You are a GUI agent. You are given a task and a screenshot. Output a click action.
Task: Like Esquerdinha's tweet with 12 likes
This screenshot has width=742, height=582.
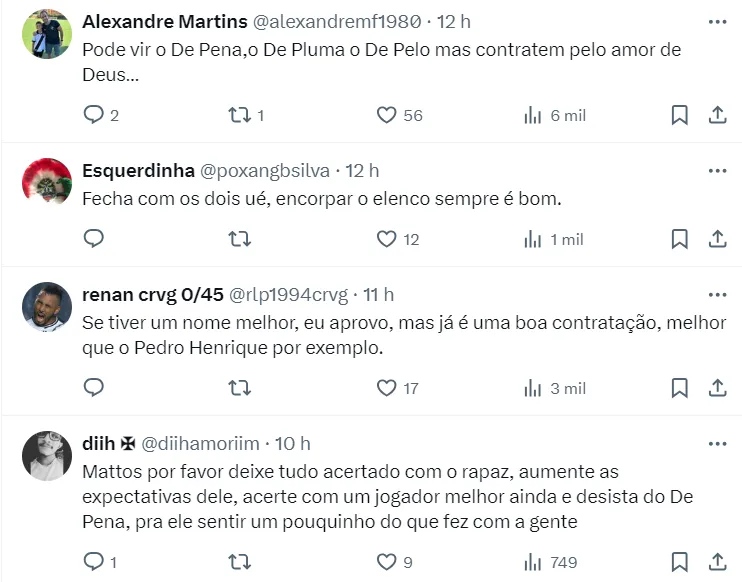[x=387, y=239]
